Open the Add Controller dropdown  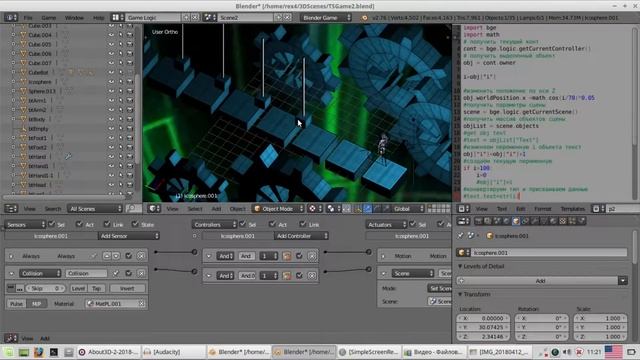click(x=301, y=236)
